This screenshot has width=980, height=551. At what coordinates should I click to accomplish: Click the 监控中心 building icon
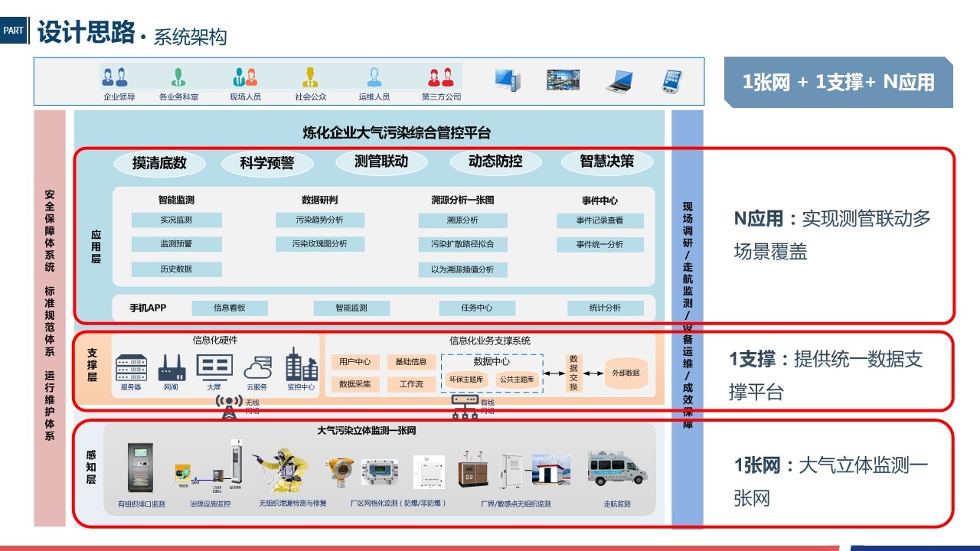pos(302,364)
